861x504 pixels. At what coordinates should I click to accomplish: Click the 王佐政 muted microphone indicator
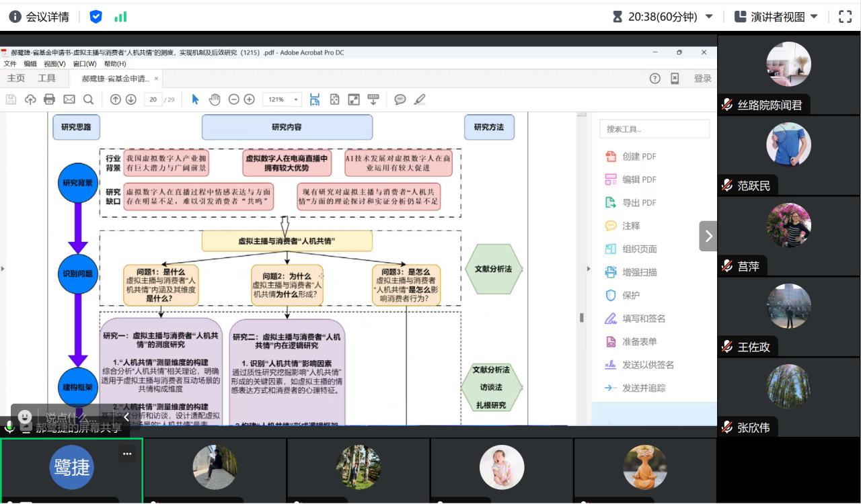pos(727,347)
